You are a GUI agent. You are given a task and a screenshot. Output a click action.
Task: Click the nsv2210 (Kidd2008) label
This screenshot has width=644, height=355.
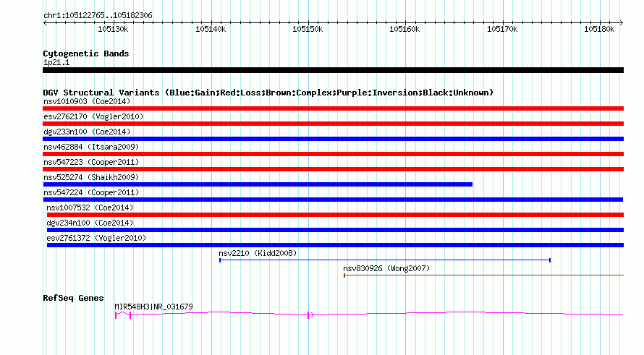click(x=258, y=253)
